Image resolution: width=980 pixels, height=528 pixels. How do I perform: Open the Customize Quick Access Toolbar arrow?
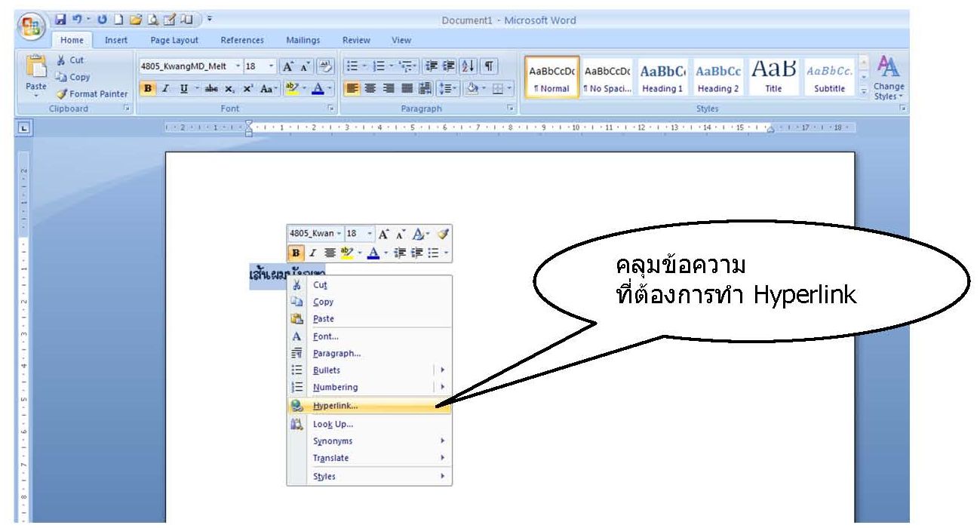click(209, 18)
